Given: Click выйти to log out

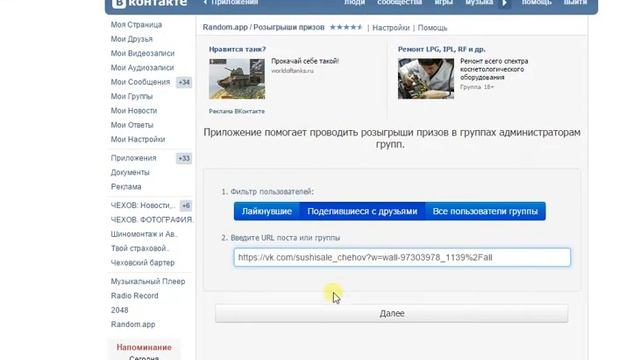Looking at the screenshot, I should [575, 2].
